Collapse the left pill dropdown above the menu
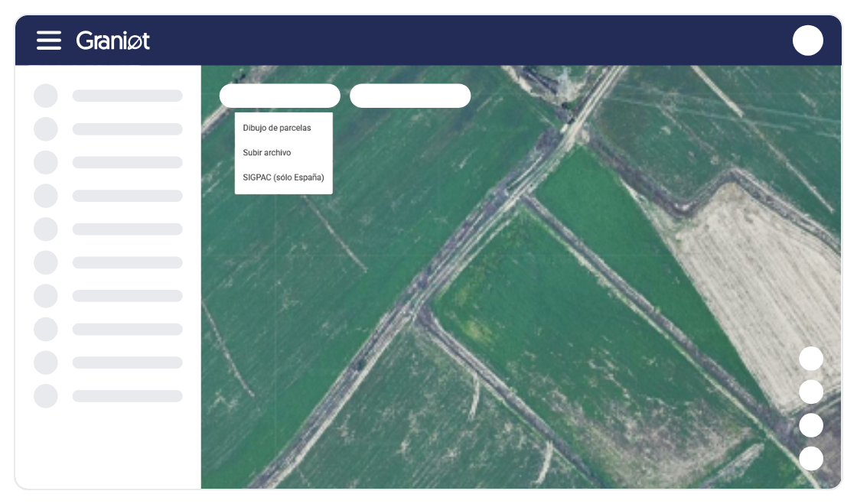 279,96
